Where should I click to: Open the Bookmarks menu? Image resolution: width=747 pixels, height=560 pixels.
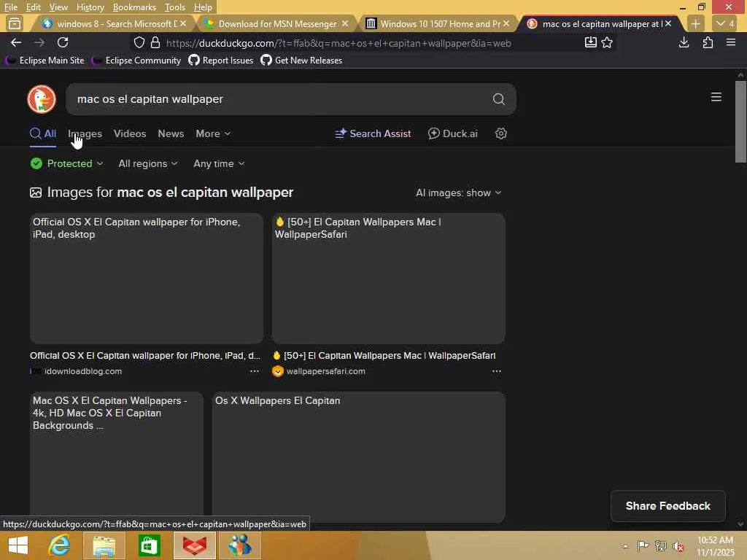point(134,7)
